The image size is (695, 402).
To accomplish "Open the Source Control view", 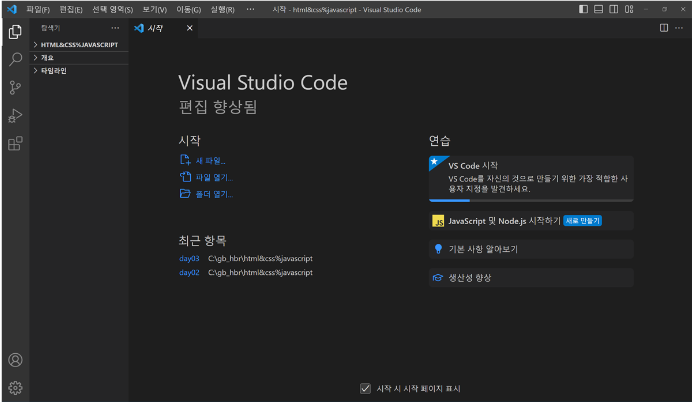I will [x=15, y=87].
